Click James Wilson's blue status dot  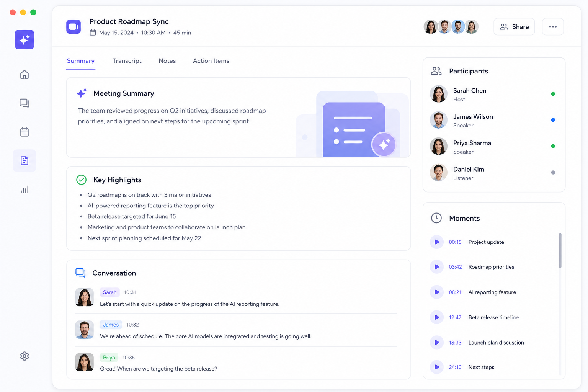point(553,120)
